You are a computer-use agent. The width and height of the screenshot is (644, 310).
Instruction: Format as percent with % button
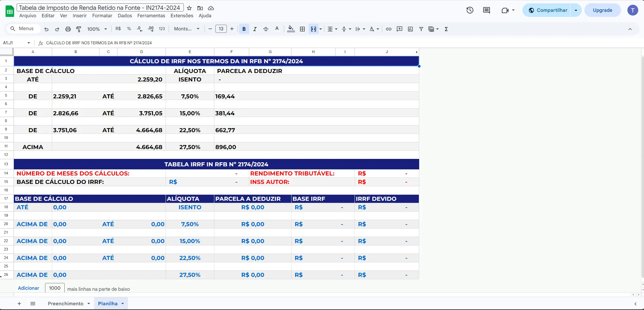click(129, 29)
